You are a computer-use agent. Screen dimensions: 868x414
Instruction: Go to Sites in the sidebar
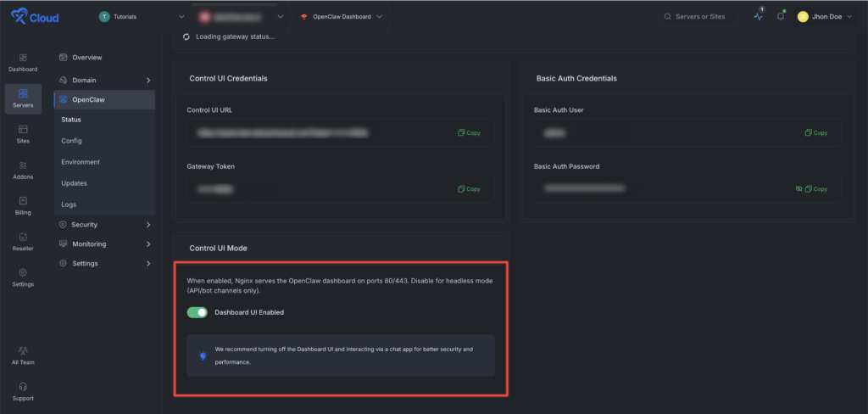tap(23, 134)
